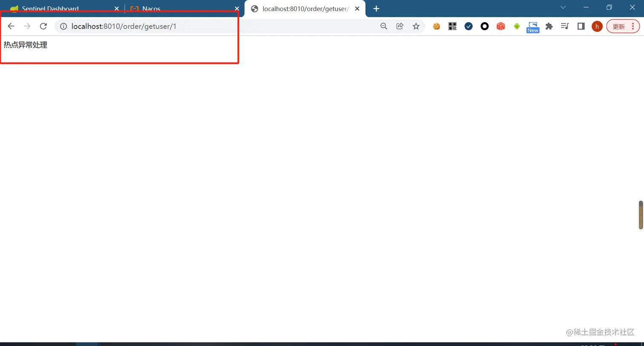Open the black circle extension

click(x=485, y=26)
